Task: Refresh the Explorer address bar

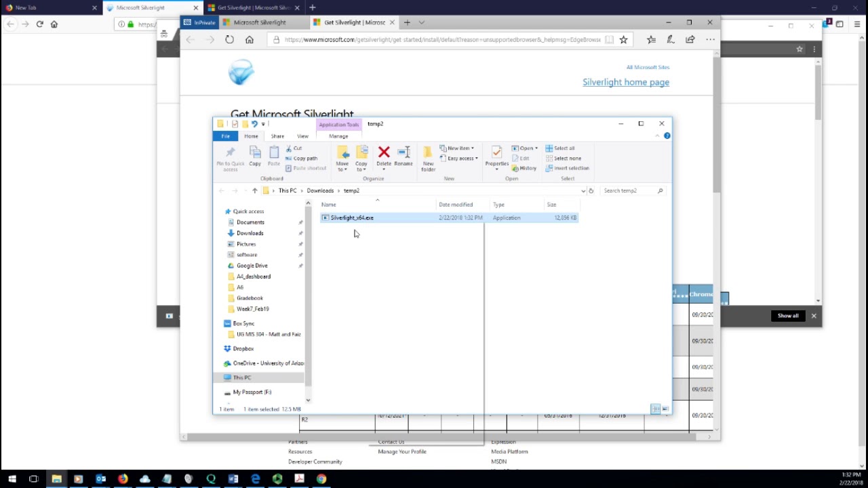Action: (591, 190)
